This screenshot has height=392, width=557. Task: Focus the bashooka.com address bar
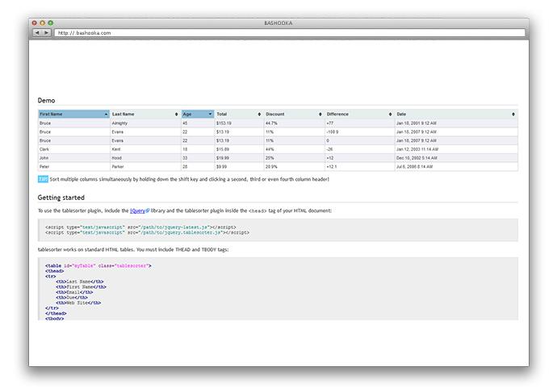pyautogui.click(x=290, y=32)
